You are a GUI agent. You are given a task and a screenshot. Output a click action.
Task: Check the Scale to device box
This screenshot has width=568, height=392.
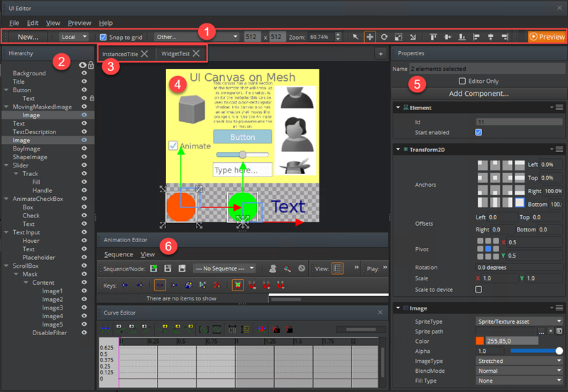point(479,289)
